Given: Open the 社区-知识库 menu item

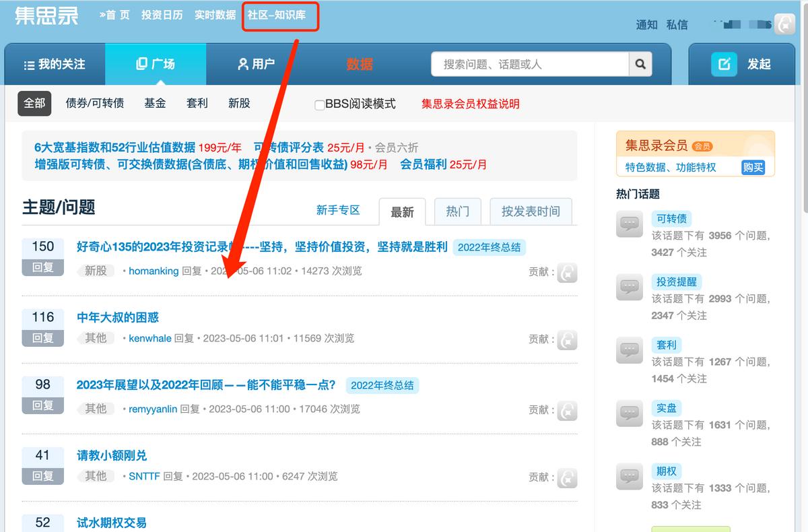Looking at the screenshot, I should coord(280,16).
